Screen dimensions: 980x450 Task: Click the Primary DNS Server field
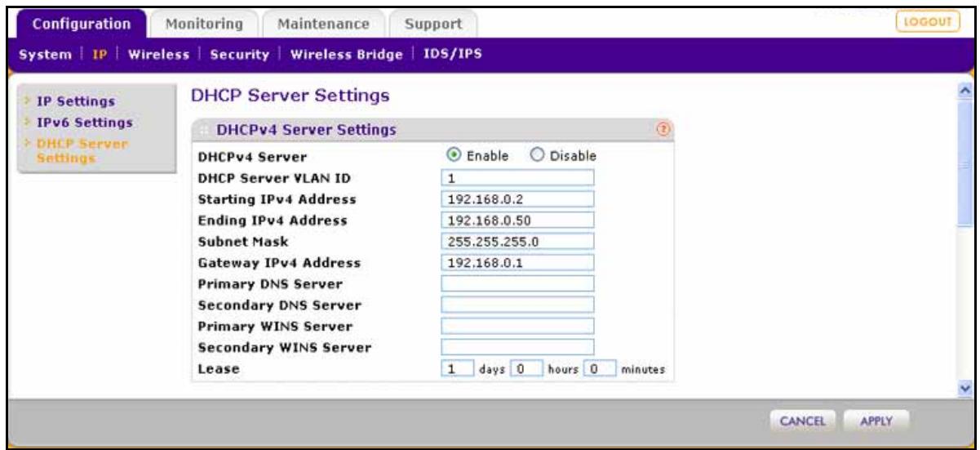pos(517,283)
